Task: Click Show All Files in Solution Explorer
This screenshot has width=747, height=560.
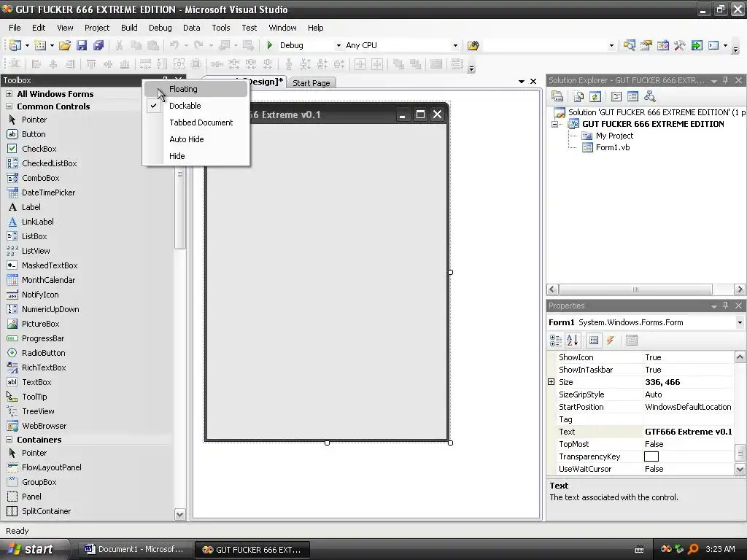Action: pyautogui.click(x=578, y=97)
